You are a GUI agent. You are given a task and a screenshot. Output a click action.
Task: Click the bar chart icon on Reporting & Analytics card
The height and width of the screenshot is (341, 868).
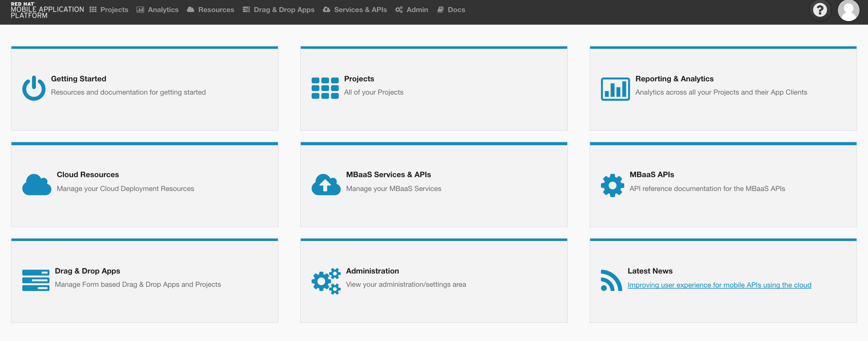click(x=615, y=89)
